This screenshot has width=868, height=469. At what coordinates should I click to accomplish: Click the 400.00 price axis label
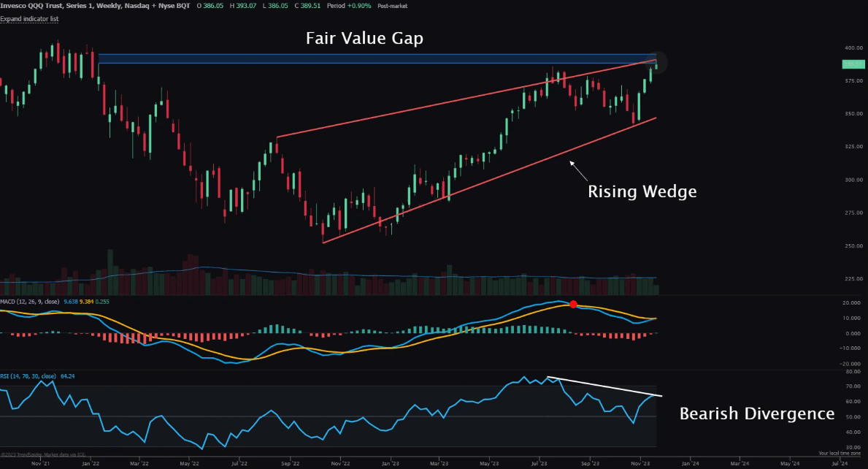coord(853,47)
